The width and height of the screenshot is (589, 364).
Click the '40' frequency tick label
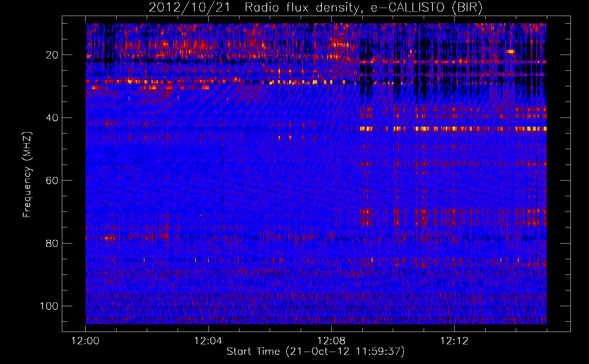pos(52,118)
